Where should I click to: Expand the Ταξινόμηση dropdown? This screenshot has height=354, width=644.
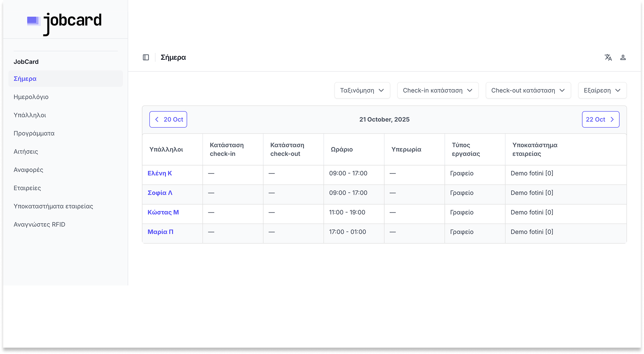tap(362, 90)
